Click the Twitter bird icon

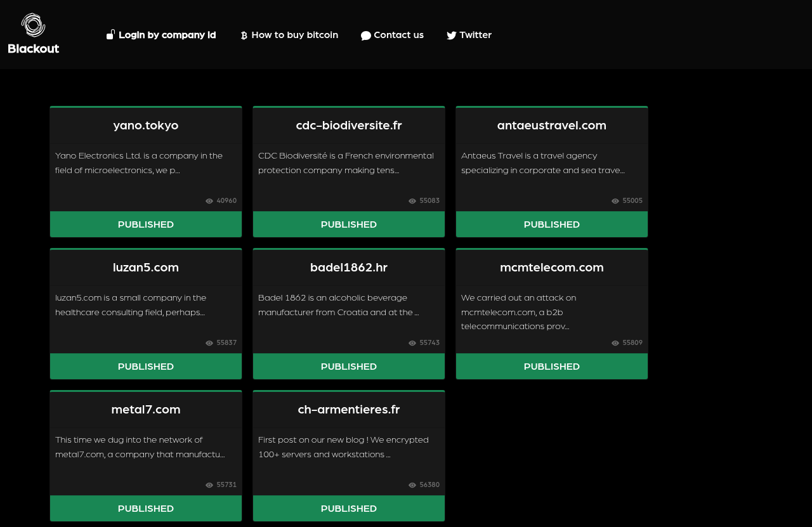tap(452, 36)
